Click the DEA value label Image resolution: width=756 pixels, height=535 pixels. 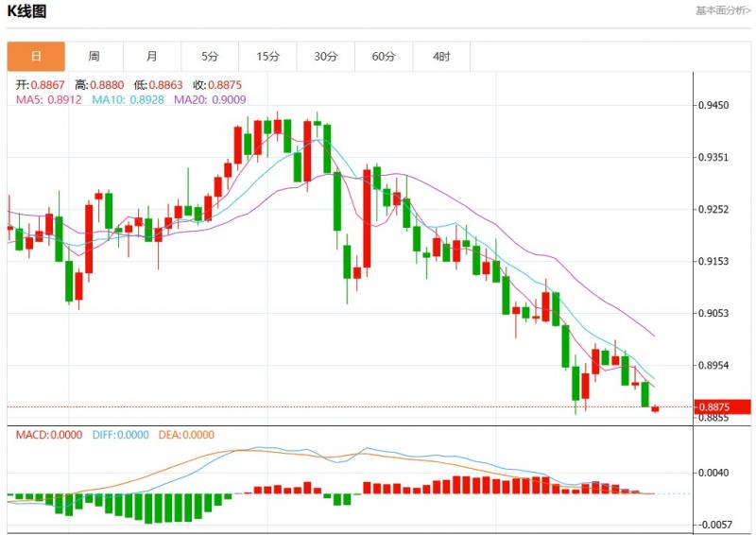click(x=187, y=436)
